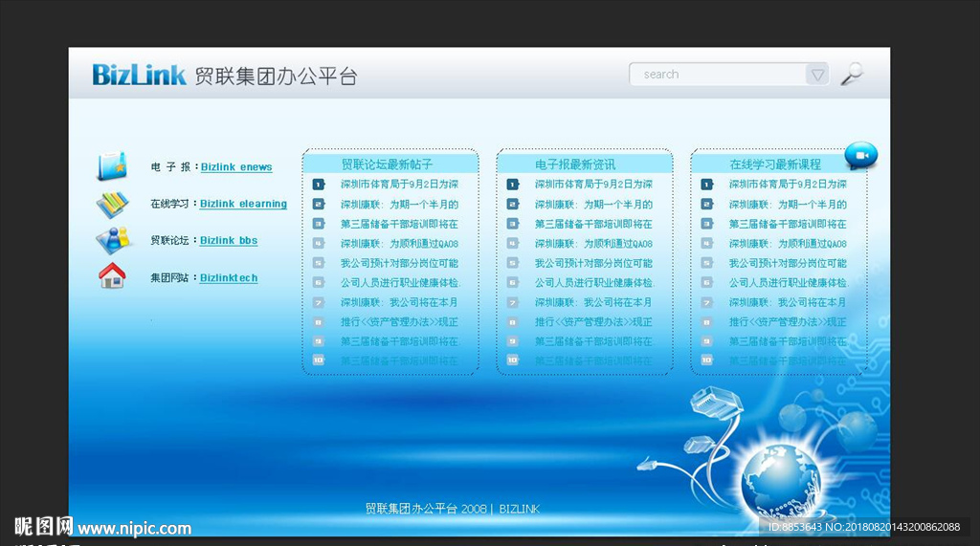This screenshot has width=980, height=546.
Task: Open 深圳康联: 为顺利通过QA08 in 贸联论坛最新帖子
Action: (x=399, y=244)
